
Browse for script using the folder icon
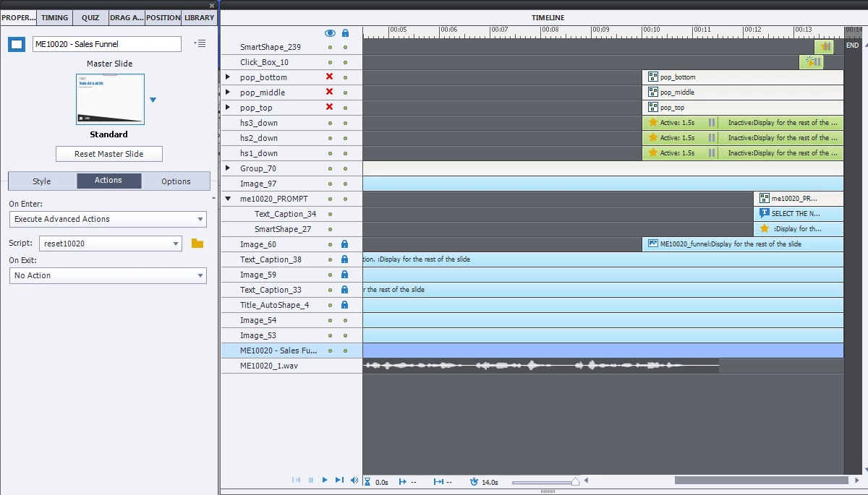click(197, 244)
